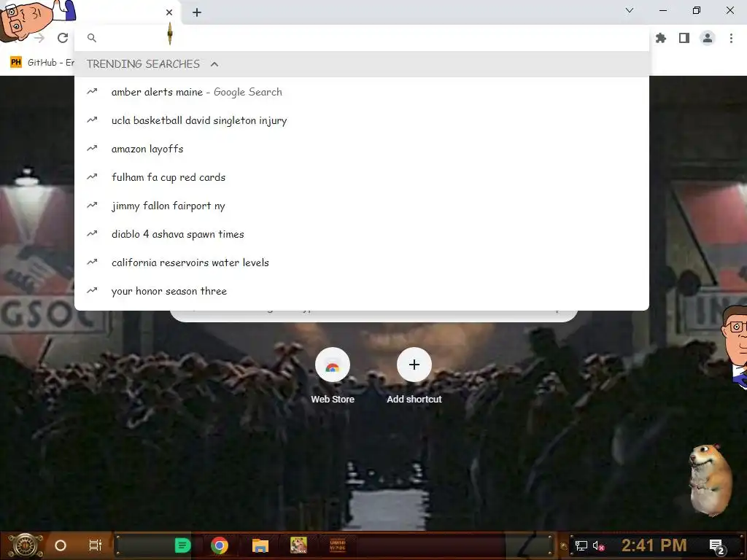Reload the page with the refresh icon
This screenshot has height=560, width=747.
pyautogui.click(x=63, y=38)
